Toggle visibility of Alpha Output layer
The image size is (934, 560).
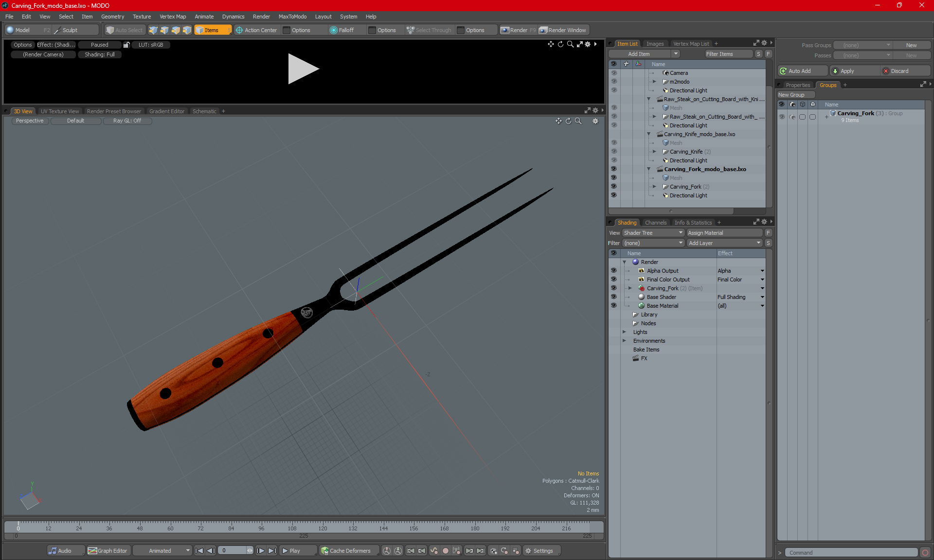click(614, 271)
